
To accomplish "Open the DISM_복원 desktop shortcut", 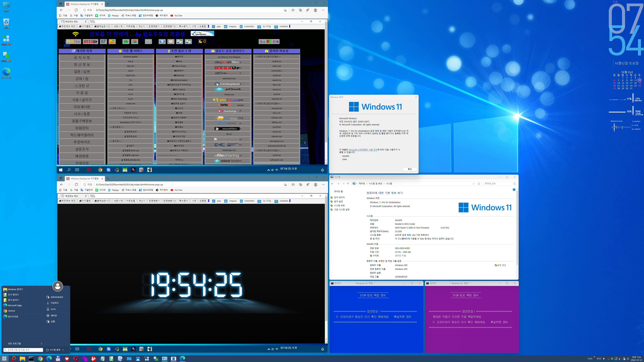I will pyautogui.click(x=6, y=57).
